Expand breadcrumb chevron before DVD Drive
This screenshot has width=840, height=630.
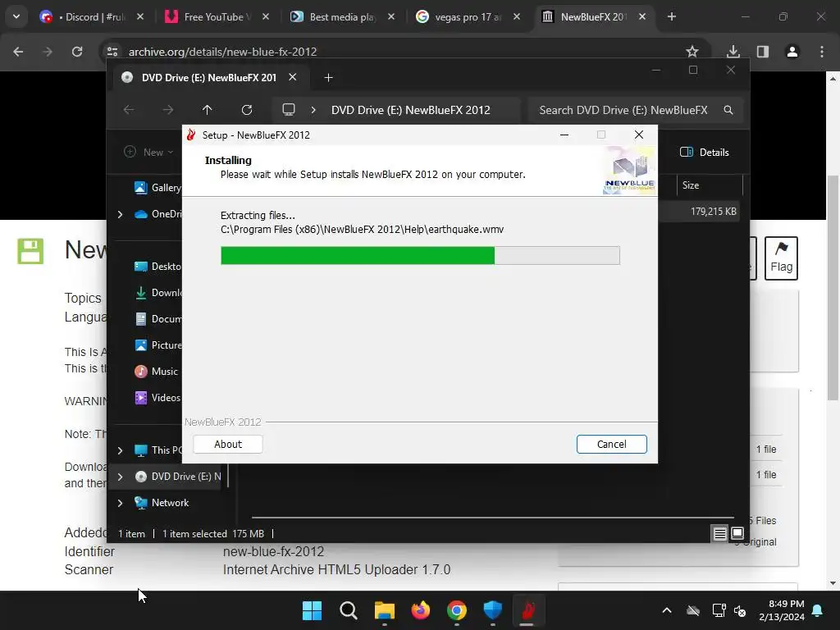[x=313, y=110]
